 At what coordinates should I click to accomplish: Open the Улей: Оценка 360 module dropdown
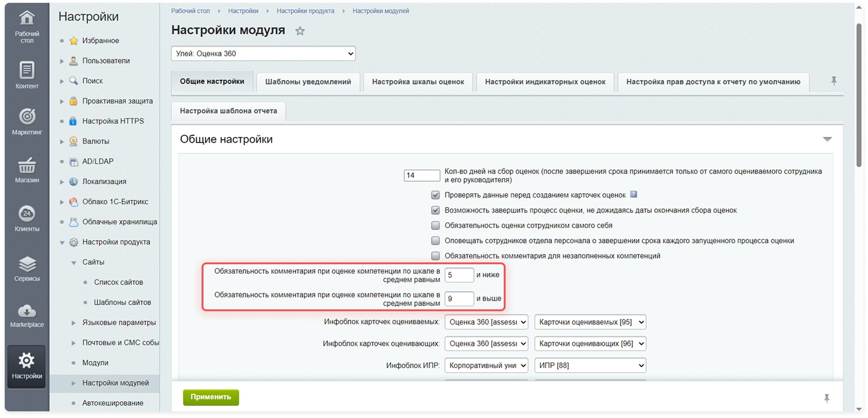[263, 54]
